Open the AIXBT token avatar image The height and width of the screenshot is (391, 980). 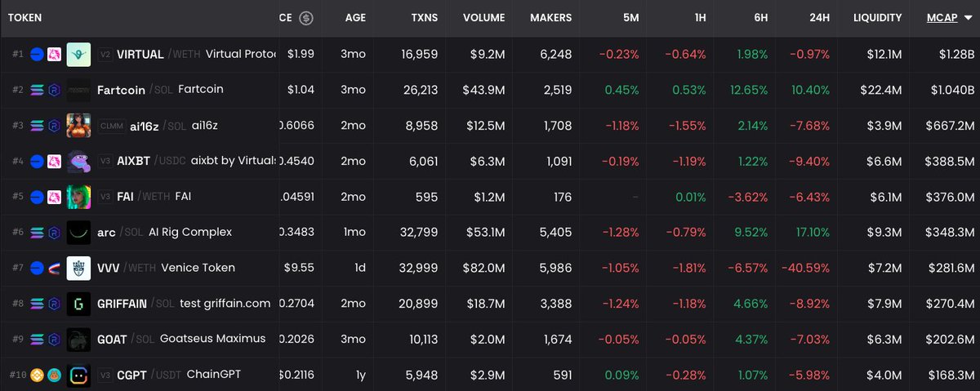78,161
